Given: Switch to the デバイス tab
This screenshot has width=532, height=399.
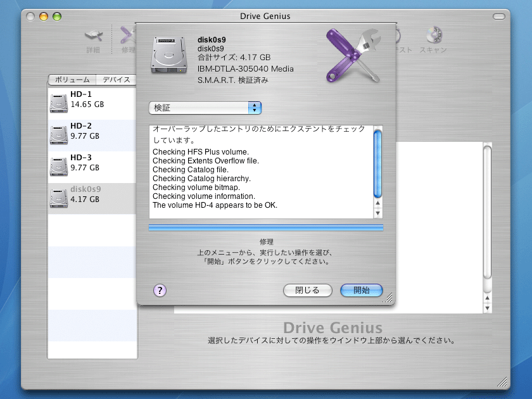Looking at the screenshot, I should coord(116,80).
